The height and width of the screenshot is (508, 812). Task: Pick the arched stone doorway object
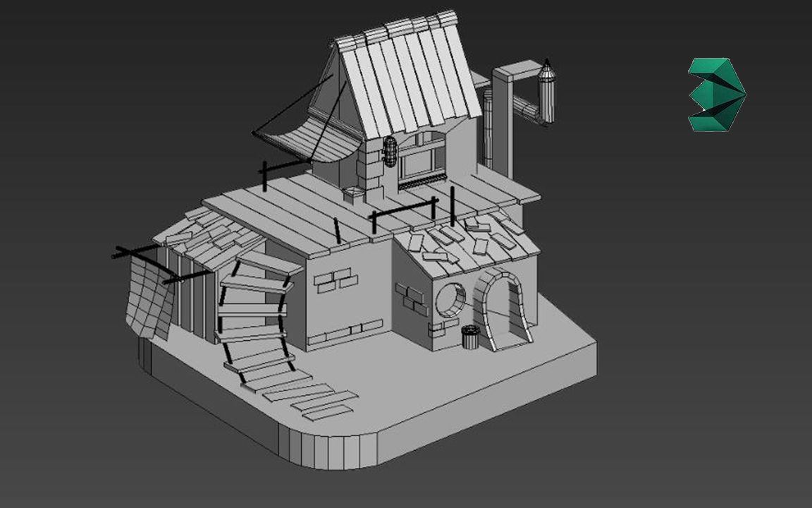coord(502,310)
